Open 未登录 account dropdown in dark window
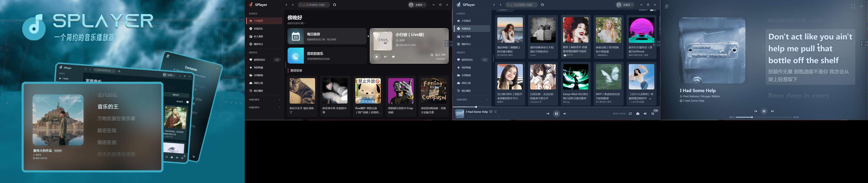This screenshot has width=868, height=183. click(418, 5)
